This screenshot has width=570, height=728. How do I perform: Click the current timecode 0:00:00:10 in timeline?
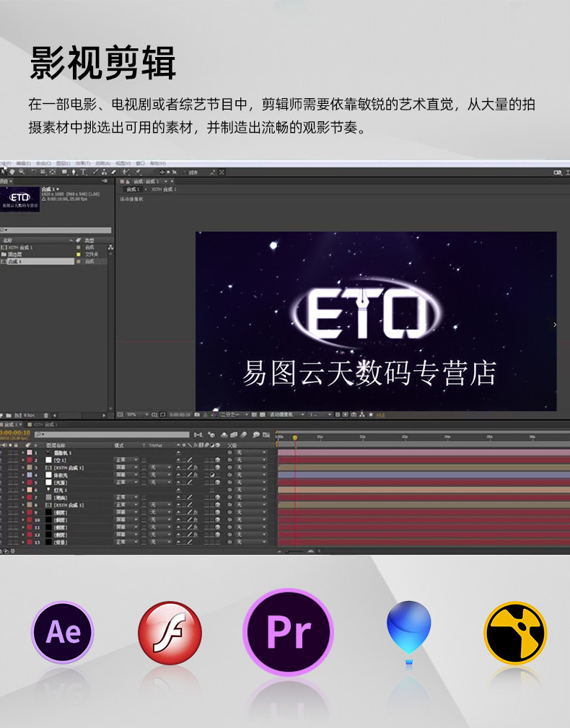[15, 431]
